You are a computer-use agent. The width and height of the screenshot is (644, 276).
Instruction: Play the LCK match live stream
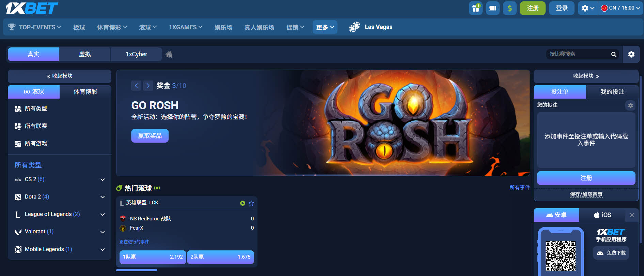pyautogui.click(x=242, y=203)
